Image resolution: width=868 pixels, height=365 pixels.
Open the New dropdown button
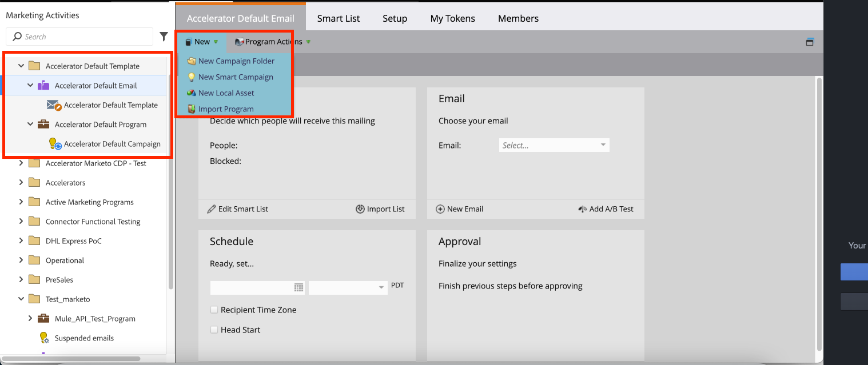pyautogui.click(x=201, y=42)
